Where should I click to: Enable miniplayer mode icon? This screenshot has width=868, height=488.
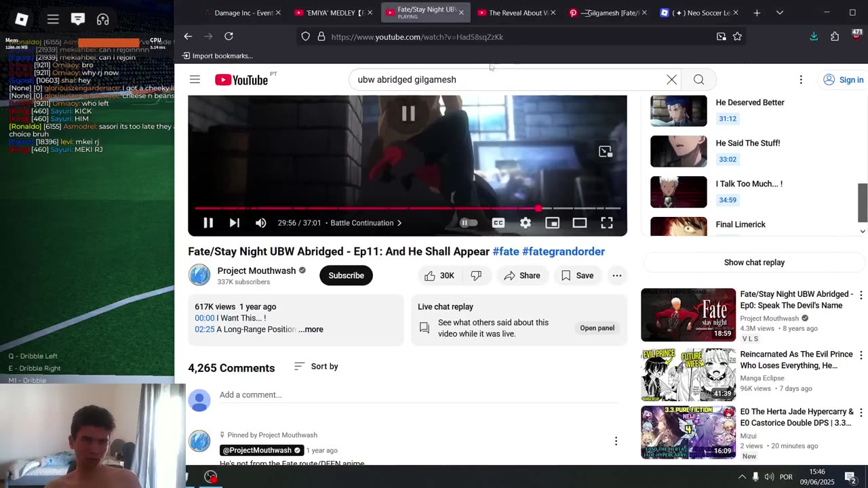[553, 223]
